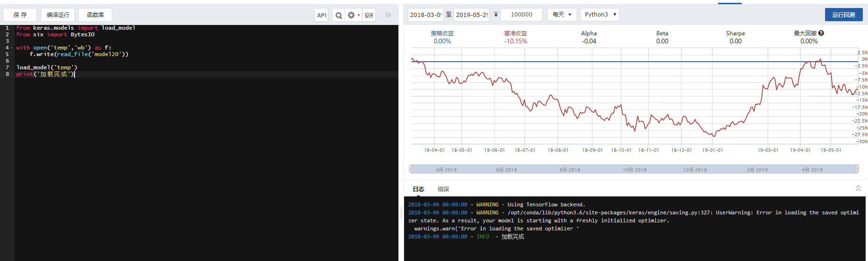
Task: Click the help icon beside 最大回撤
Action: (x=821, y=33)
